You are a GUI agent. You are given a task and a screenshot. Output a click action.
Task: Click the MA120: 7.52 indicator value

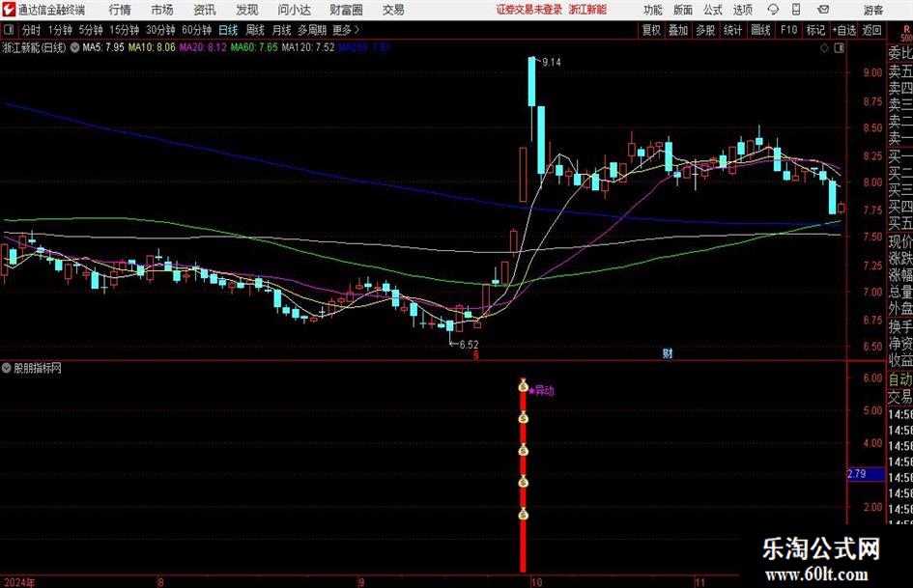coord(308,47)
